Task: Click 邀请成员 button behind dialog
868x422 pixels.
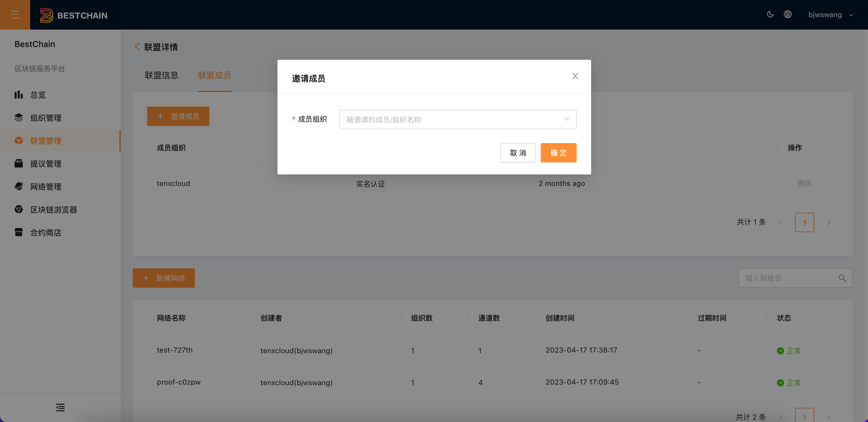Action: 178,116
